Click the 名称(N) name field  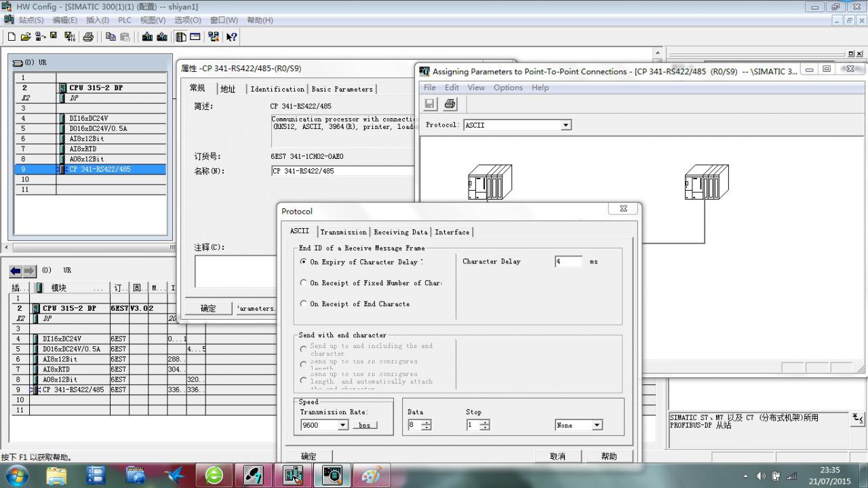pos(342,171)
